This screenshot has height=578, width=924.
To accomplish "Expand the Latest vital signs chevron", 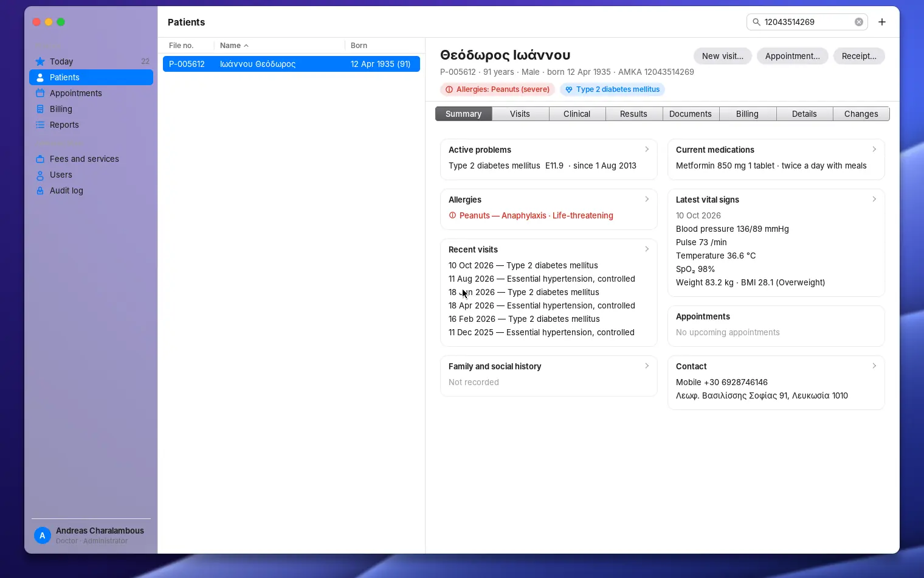I will 874,199.
